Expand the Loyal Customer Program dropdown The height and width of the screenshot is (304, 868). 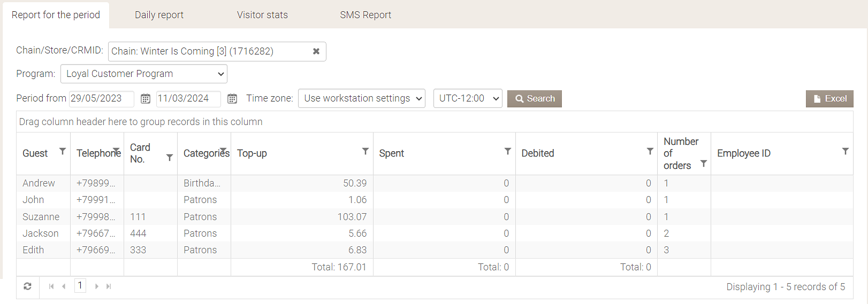[x=144, y=74]
